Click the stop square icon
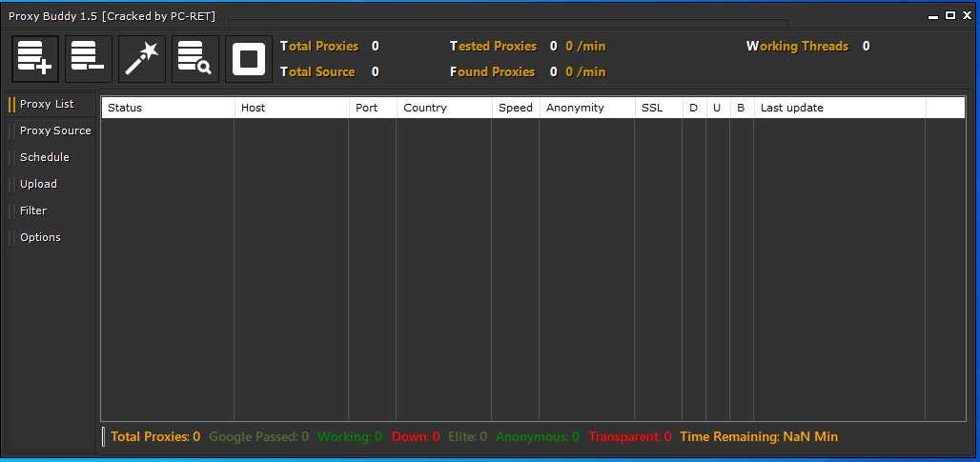Viewport: 980px width, 462px height. point(249,59)
